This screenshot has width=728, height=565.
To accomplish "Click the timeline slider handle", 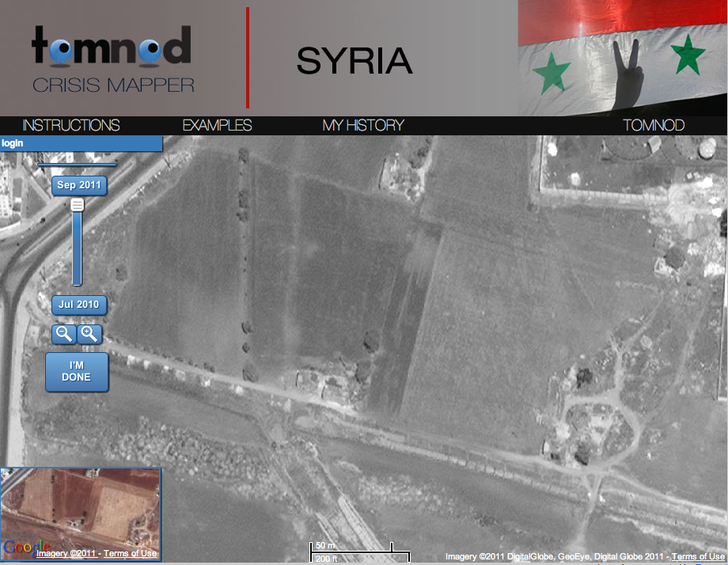I will point(78,205).
